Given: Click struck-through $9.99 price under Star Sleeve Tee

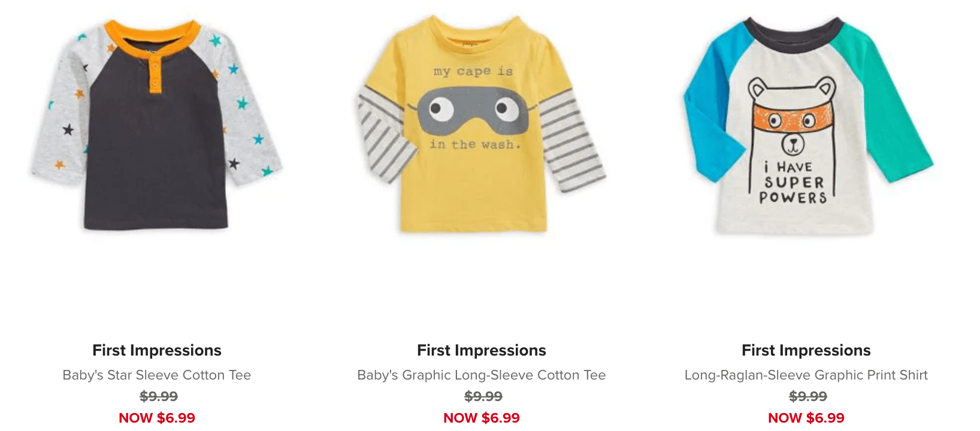Looking at the screenshot, I should point(159,396).
